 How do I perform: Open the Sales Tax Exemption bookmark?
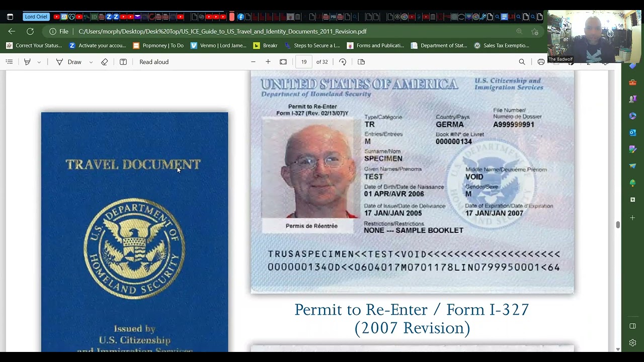click(502, 45)
